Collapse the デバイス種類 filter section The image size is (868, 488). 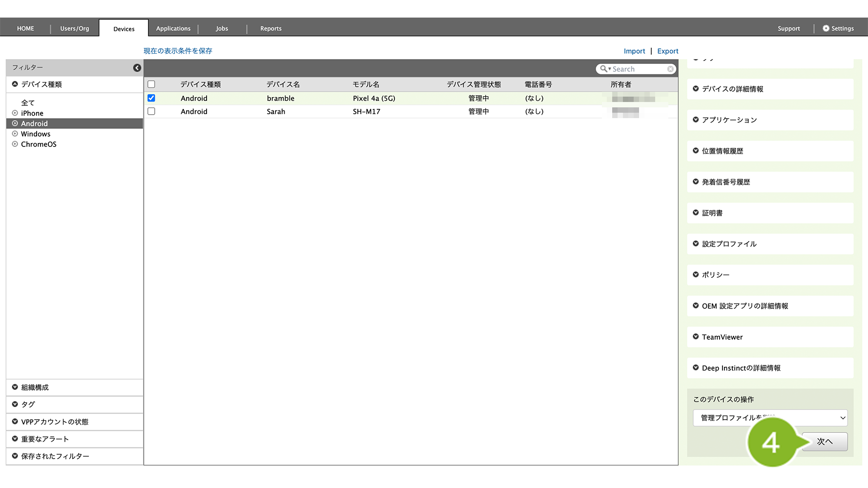point(75,84)
